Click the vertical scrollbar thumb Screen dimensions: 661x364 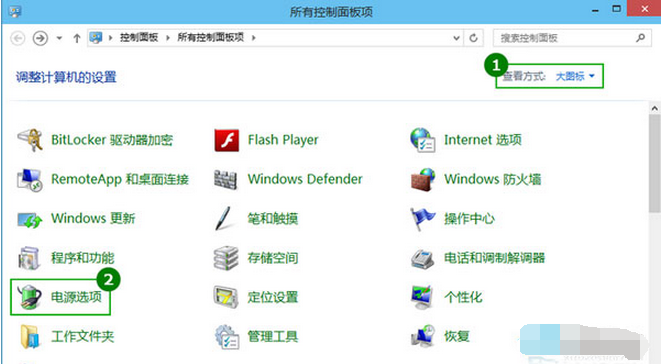(655, 164)
